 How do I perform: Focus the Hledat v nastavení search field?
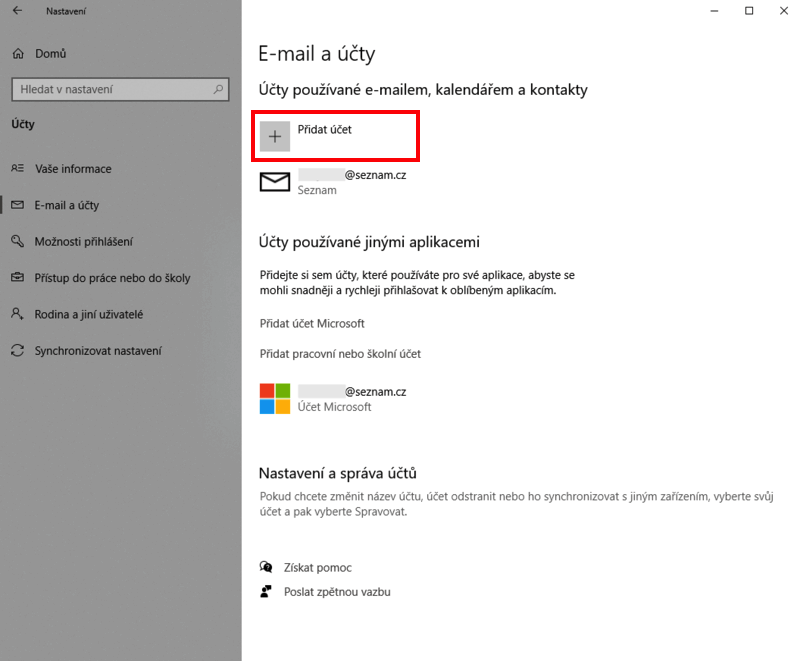120,89
